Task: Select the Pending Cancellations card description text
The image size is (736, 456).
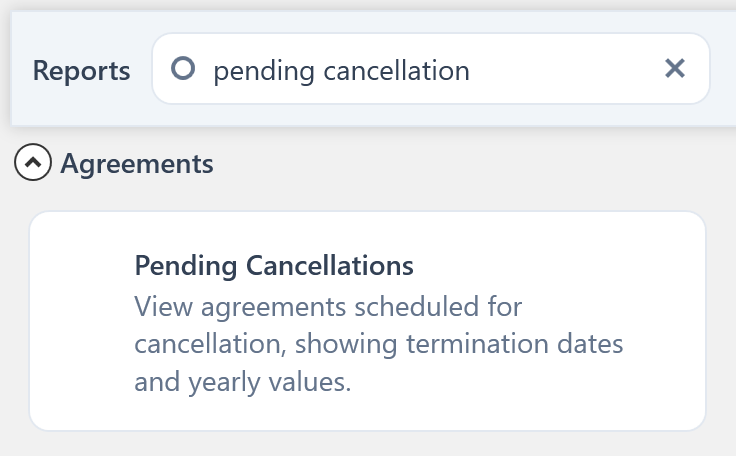Action: click(378, 343)
